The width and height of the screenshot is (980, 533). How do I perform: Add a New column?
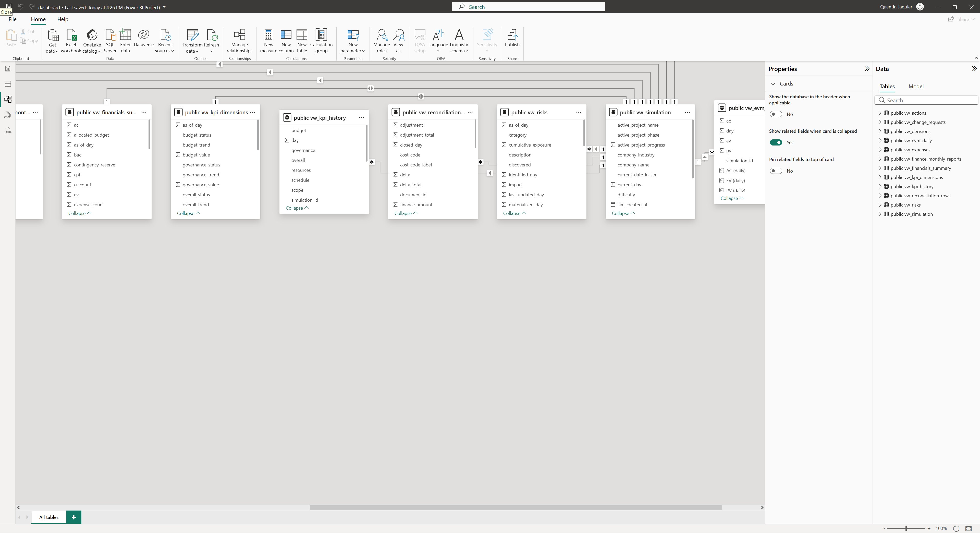click(x=286, y=41)
